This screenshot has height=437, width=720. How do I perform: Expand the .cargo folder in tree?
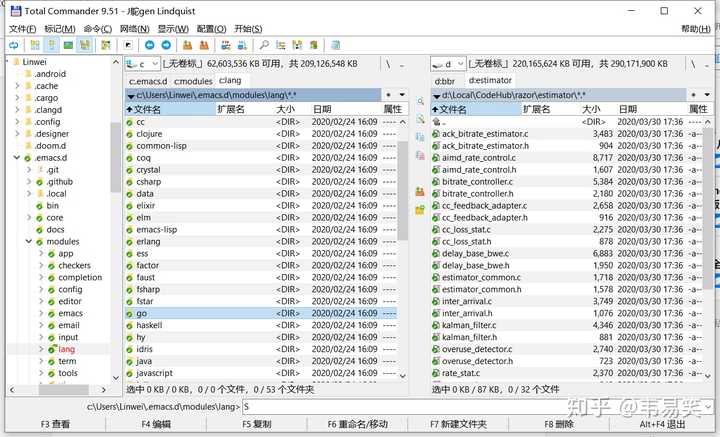click(x=17, y=98)
